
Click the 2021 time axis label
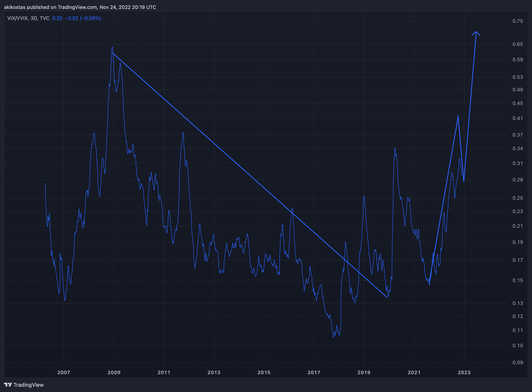414,372
